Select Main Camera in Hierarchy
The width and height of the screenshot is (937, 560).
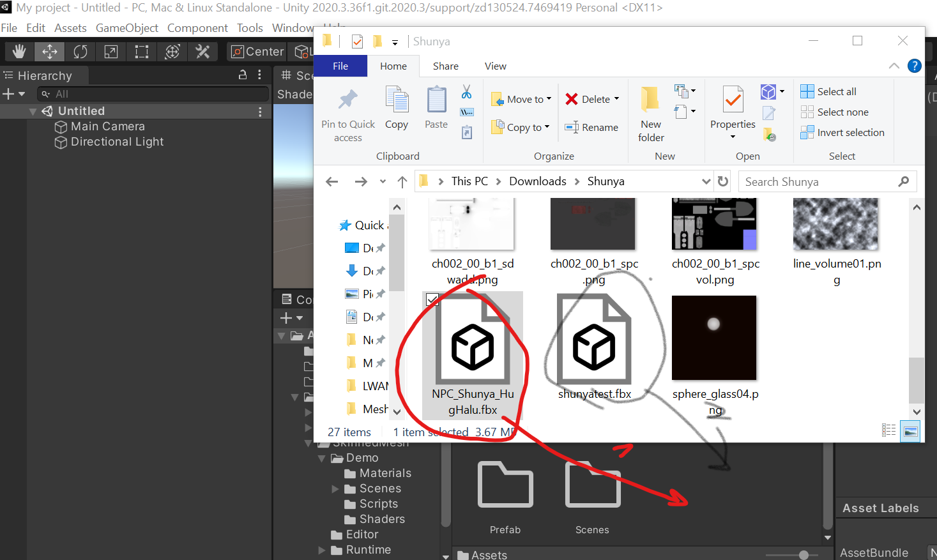click(108, 126)
